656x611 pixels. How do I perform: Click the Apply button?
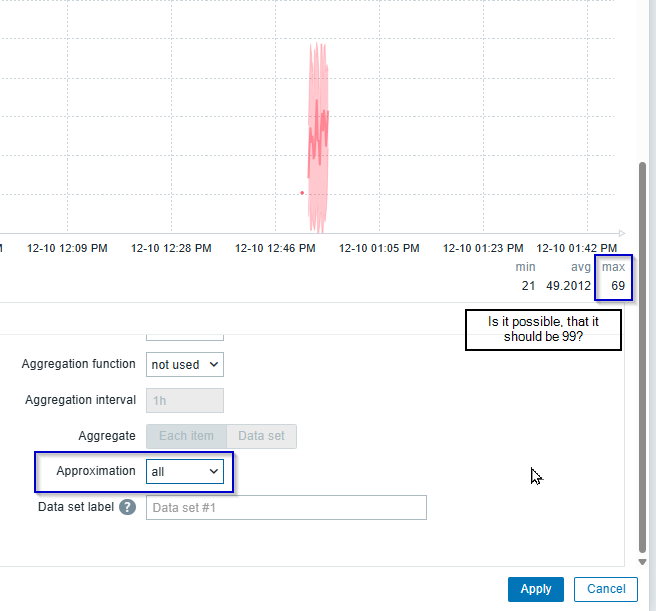(x=535, y=589)
